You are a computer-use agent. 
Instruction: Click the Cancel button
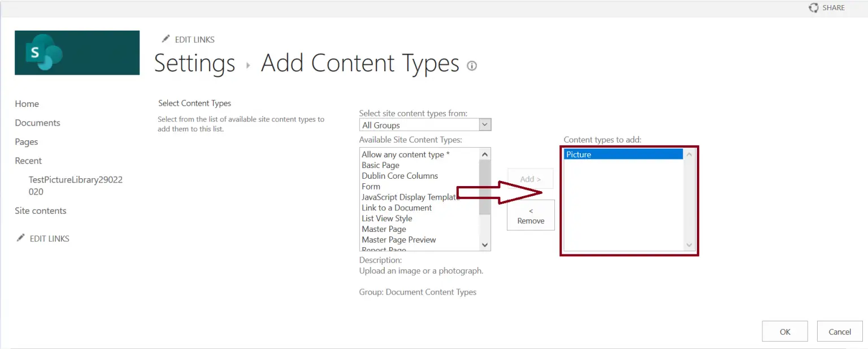[840, 331]
